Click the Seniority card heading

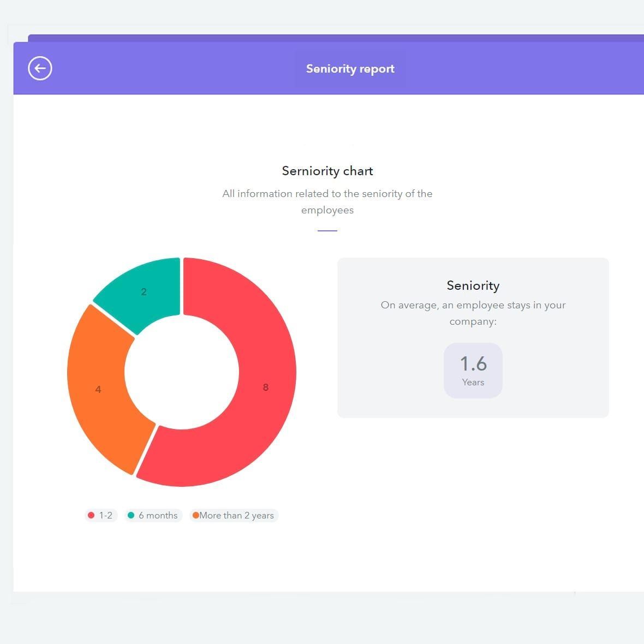coord(473,285)
